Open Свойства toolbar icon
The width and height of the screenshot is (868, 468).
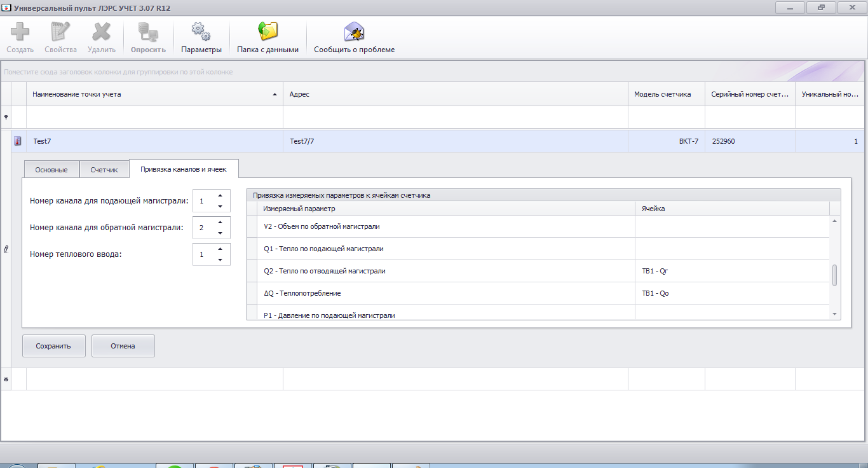tap(60, 32)
